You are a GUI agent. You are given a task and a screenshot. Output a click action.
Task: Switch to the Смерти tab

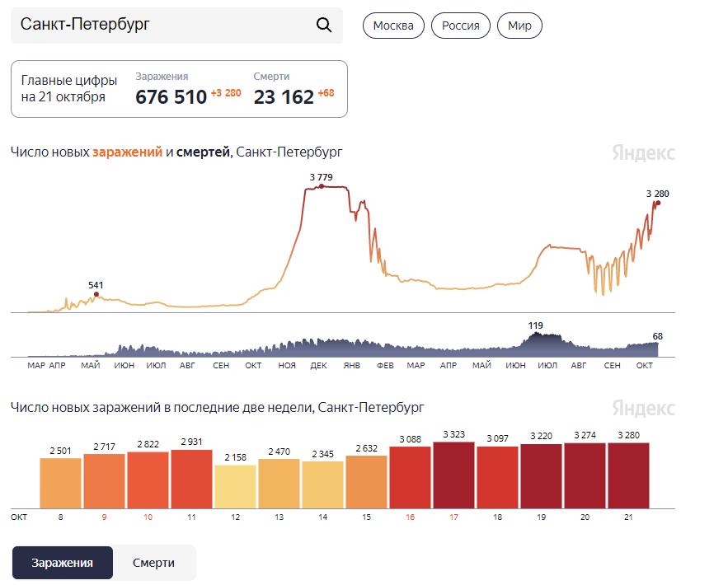pyautogui.click(x=153, y=563)
